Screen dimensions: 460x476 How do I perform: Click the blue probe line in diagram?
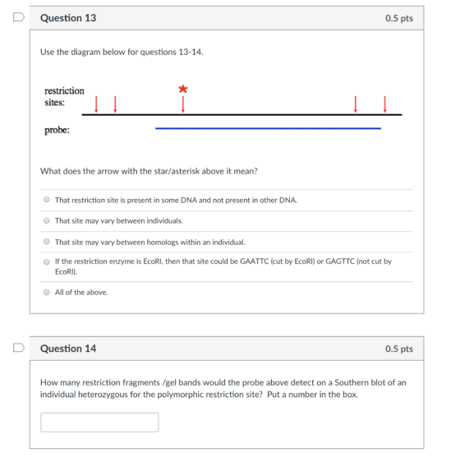click(268, 128)
